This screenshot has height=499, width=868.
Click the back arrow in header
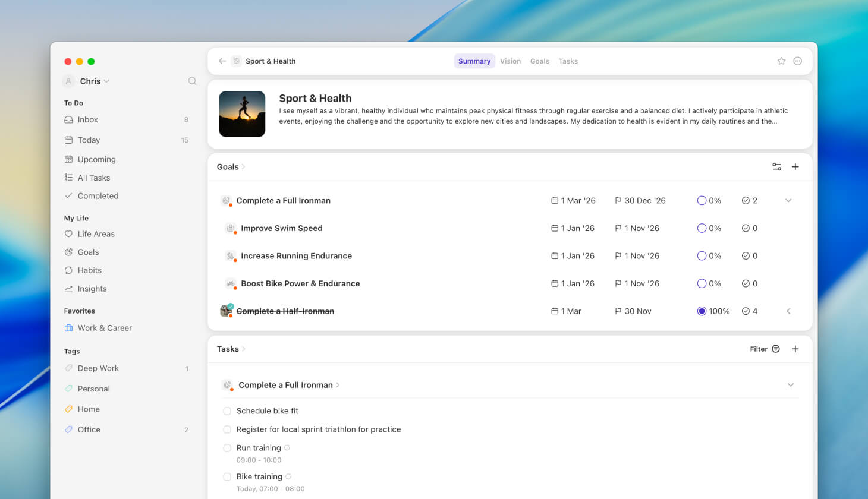(x=222, y=61)
